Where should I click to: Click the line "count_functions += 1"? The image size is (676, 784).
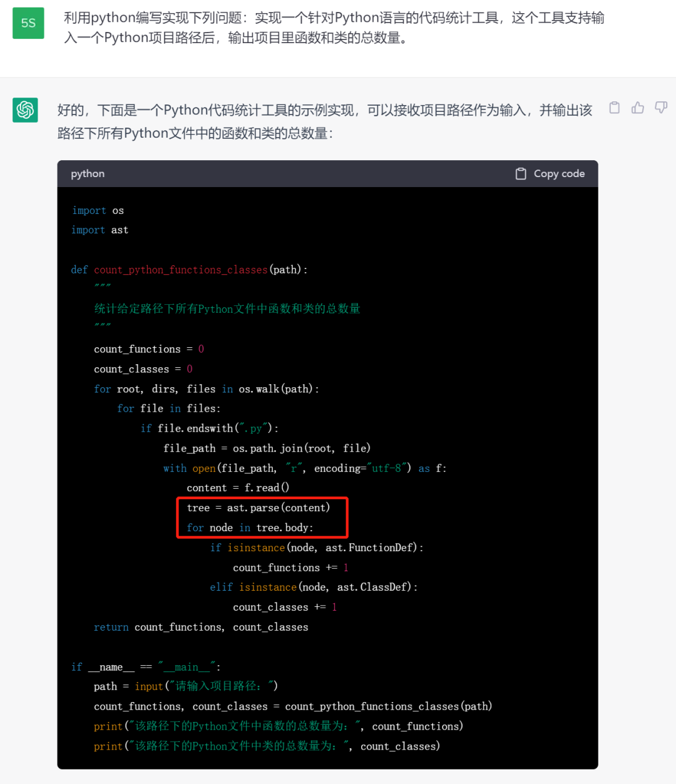(x=290, y=568)
